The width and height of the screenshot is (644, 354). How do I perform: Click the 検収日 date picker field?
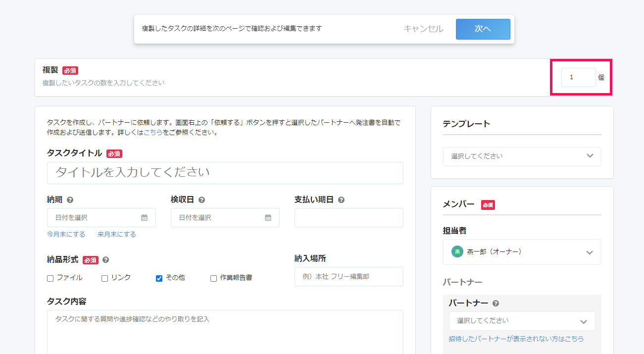click(x=225, y=217)
